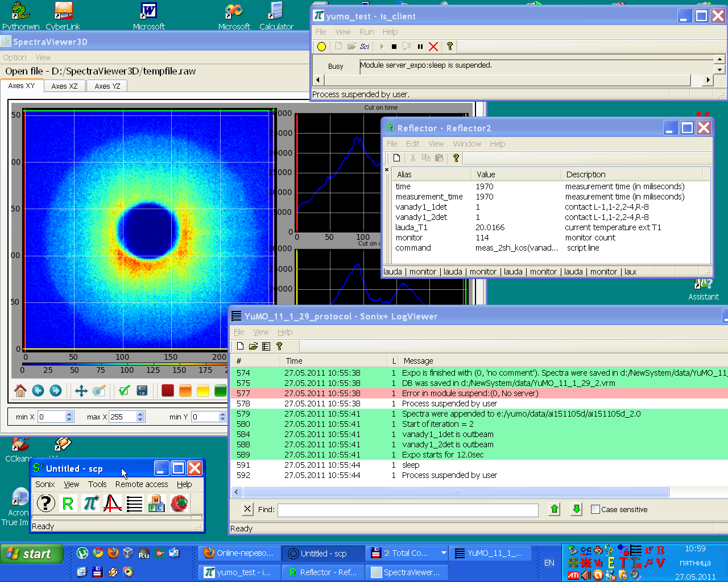Click the green checkmark checkbox icon
Viewport: 728px width, 582px height.
coord(125,390)
